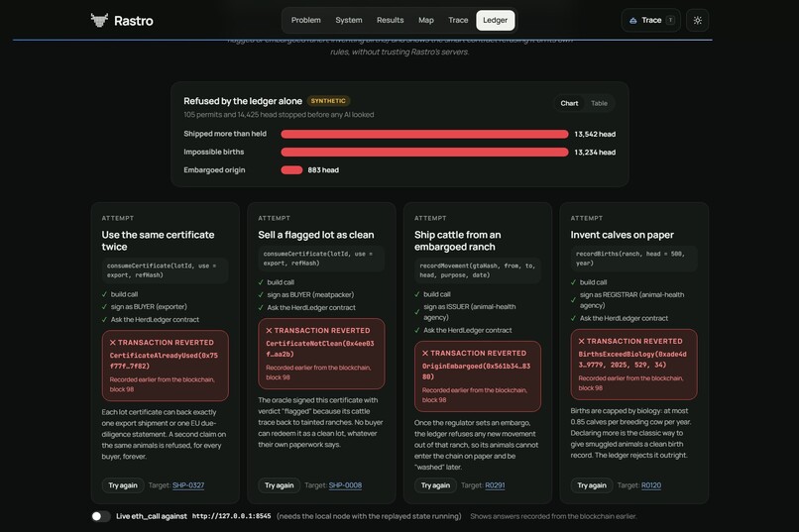The image size is (799, 532).
Task: Click checkmark beside 'sign as BUYER (exporter)'
Action: [x=104, y=306]
